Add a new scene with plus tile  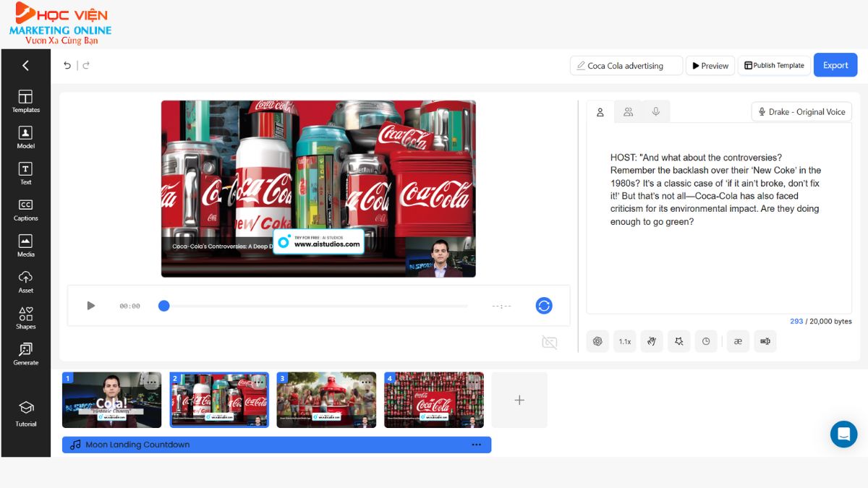point(519,400)
